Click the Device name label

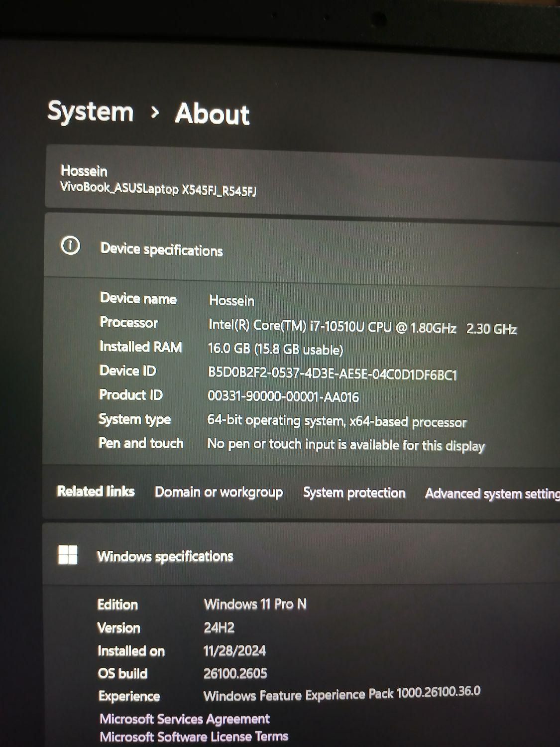(138, 298)
